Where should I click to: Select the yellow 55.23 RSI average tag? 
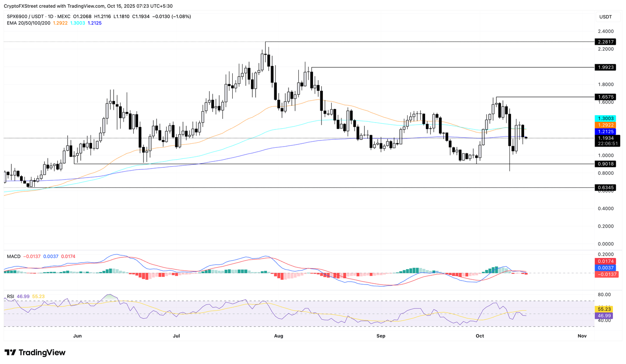[x=604, y=309]
